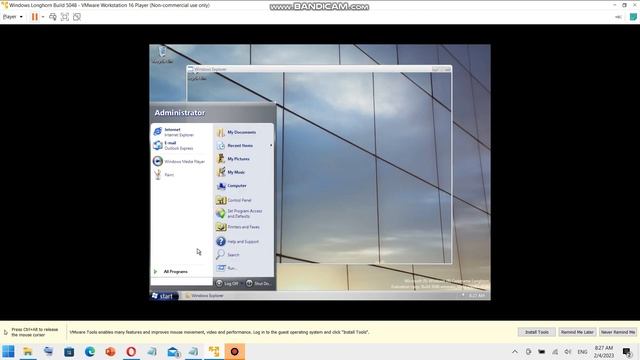Open My Music folder
This screenshot has width=640, height=360.
click(x=231, y=172)
